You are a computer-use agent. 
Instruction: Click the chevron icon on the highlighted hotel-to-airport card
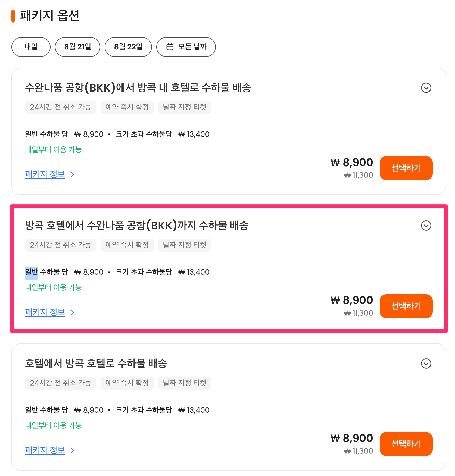(x=426, y=226)
